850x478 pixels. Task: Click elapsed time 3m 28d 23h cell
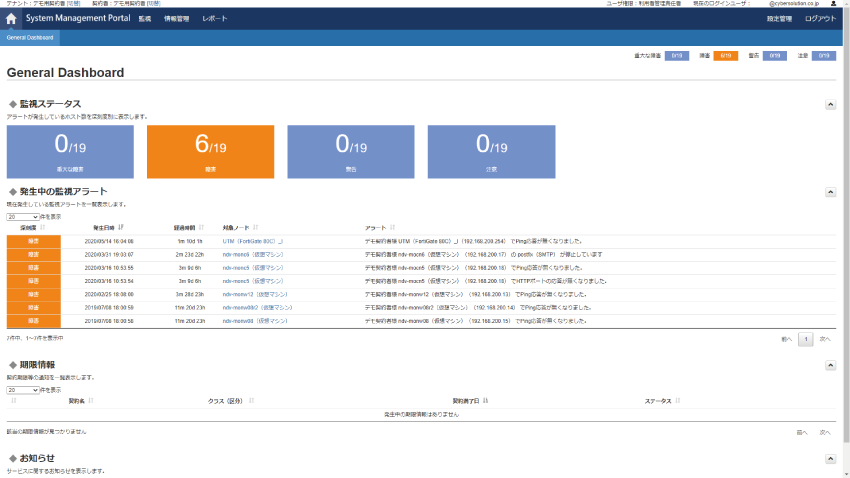[x=190, y=295]
